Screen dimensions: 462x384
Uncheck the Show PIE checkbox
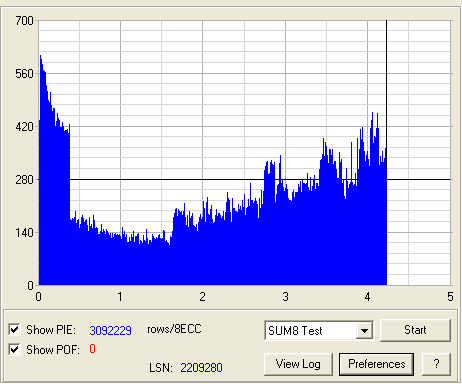point(14,329)
